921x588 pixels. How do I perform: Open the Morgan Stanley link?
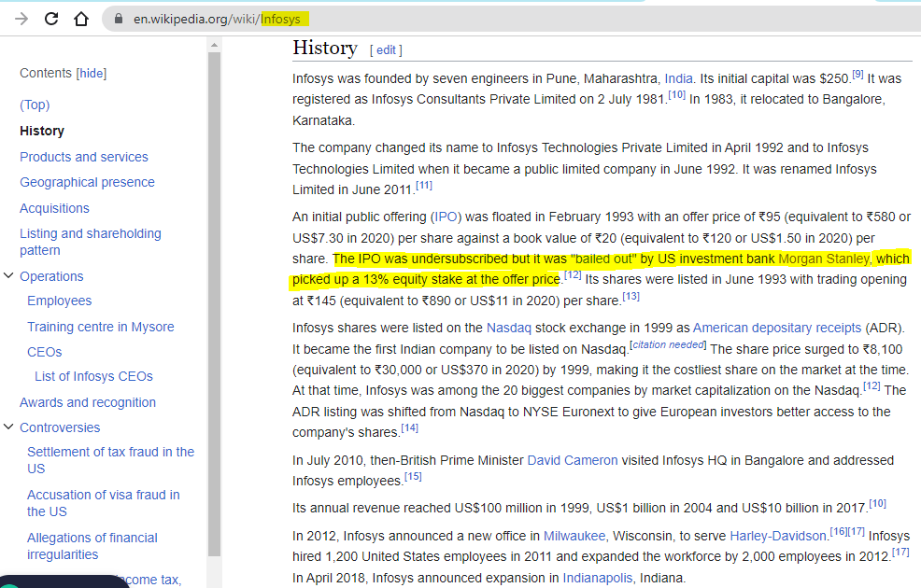tap(824, 259)
